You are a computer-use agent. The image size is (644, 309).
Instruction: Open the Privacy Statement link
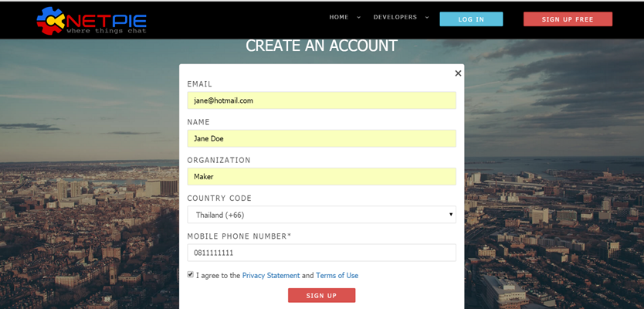[x=271, y=276]
